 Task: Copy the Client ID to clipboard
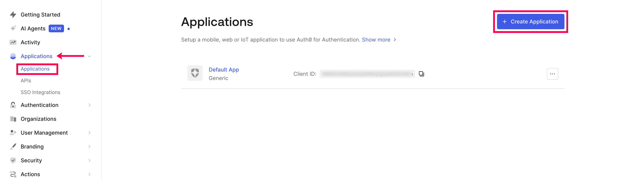click(x=421, y=74)
